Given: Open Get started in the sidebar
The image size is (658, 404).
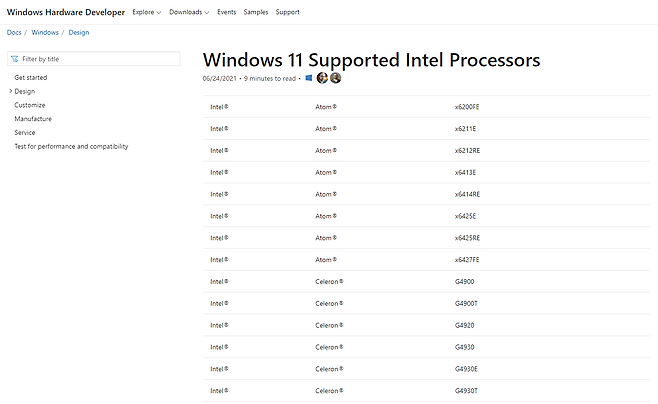Looking at the screenshot, I should pos(30,77).
